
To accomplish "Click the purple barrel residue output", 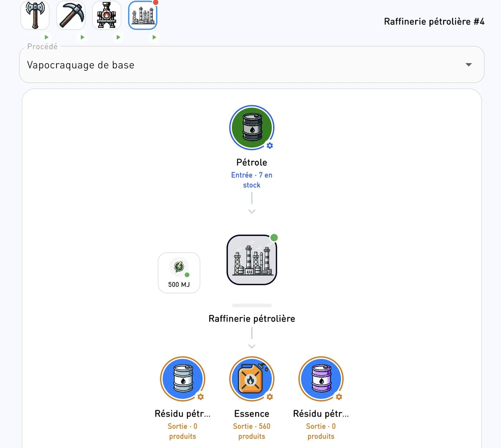I will (321, 379).
